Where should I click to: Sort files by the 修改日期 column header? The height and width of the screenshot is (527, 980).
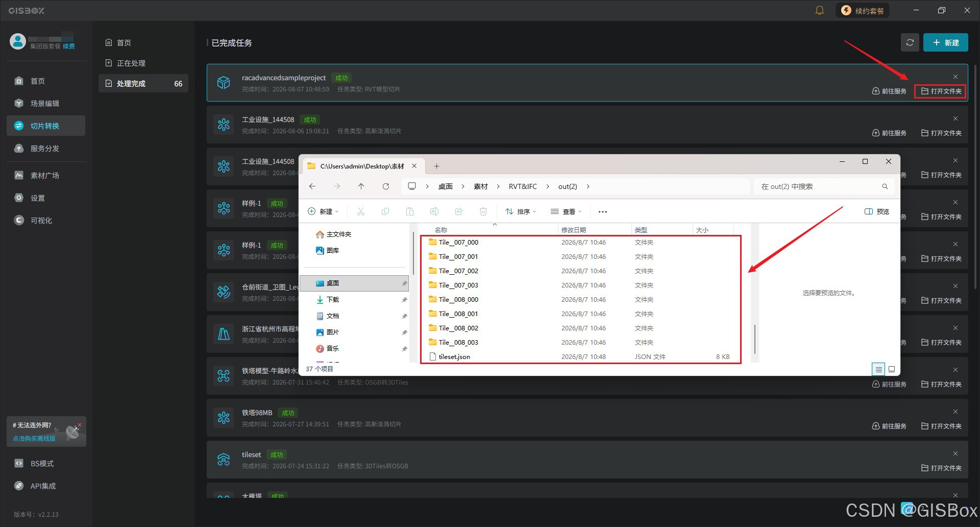tap(595, 230)
